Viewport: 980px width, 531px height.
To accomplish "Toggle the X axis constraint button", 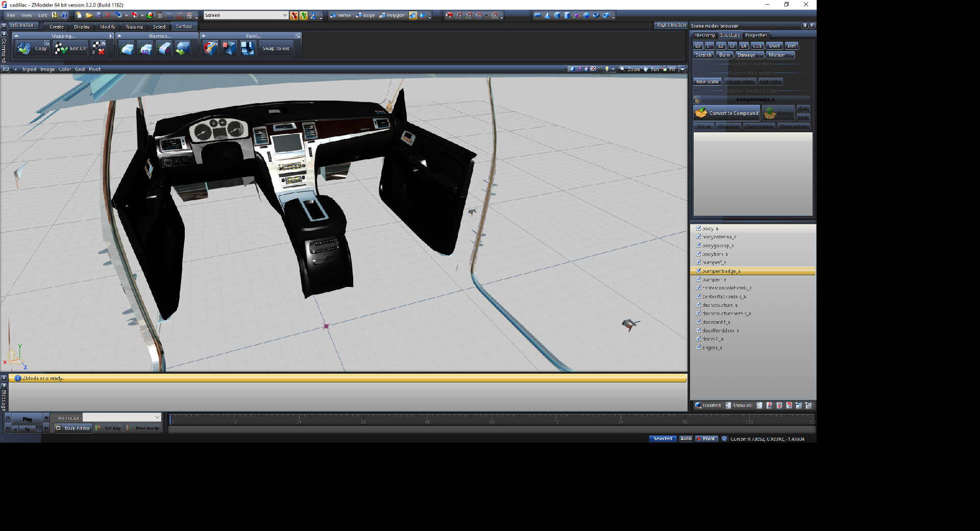I will [294, 15].
